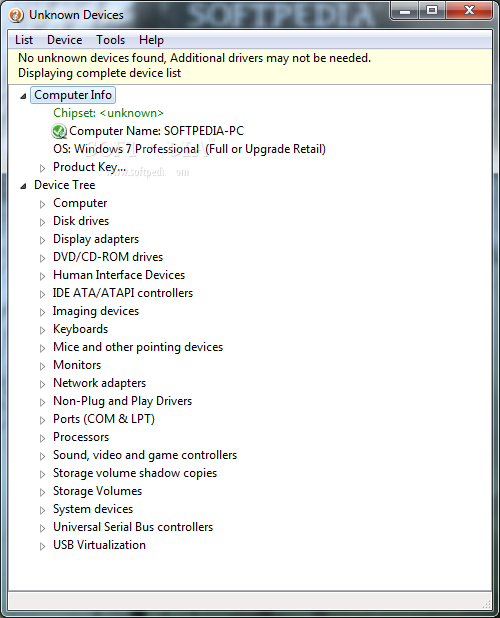Screen dimensions: 500x618
Task: Click the Unknown Devices title bar icon
Action: pyautogui.click(x=16, y=15)
